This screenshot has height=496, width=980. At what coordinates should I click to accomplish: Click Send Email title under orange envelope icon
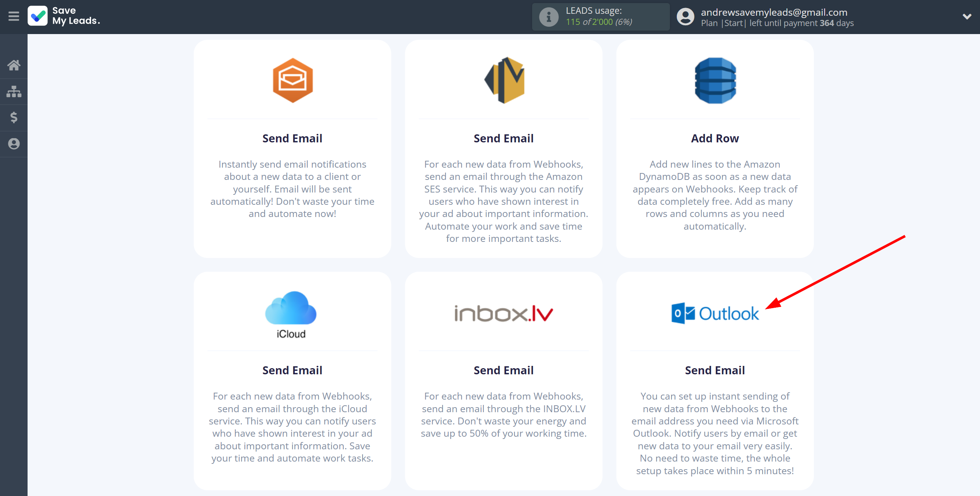click(x=292, y=138)
